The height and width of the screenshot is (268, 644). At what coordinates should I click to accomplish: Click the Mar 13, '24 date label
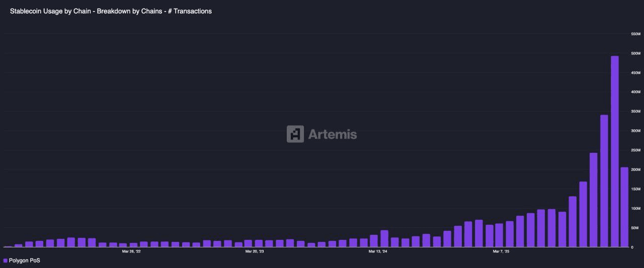coord(378,251)
